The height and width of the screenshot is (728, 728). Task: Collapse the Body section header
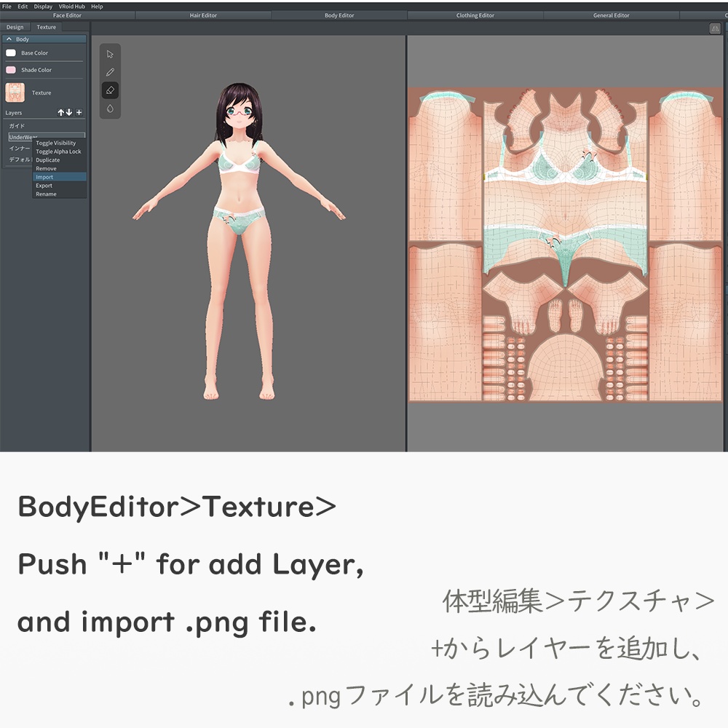[x=8, y=37]
